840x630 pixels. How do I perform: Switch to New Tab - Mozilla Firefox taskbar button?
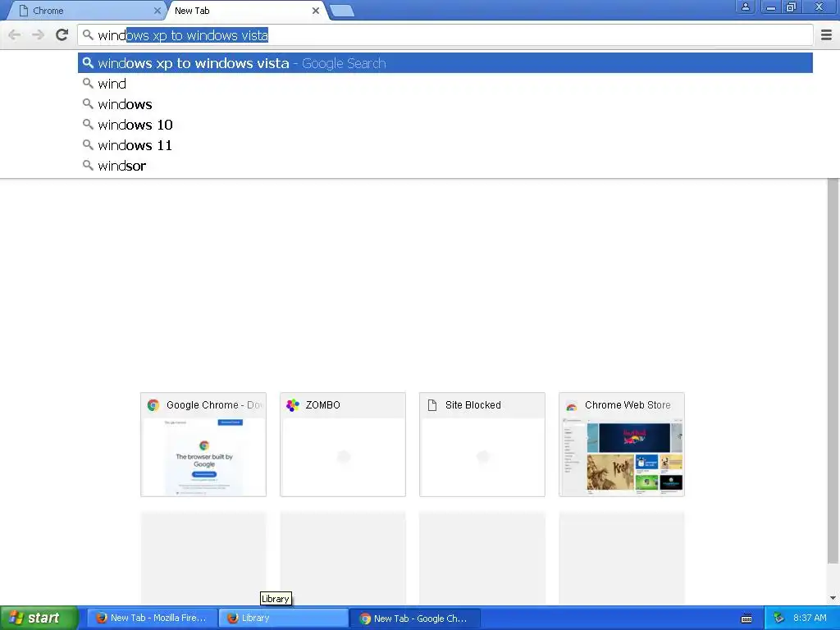pos(152,618)
